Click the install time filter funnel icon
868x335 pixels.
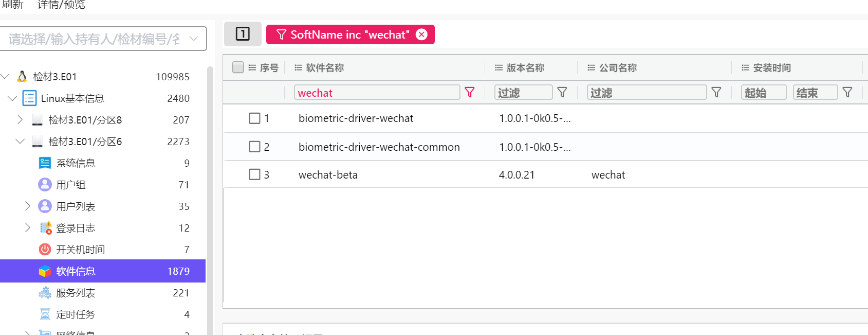(x=847, y=92)
